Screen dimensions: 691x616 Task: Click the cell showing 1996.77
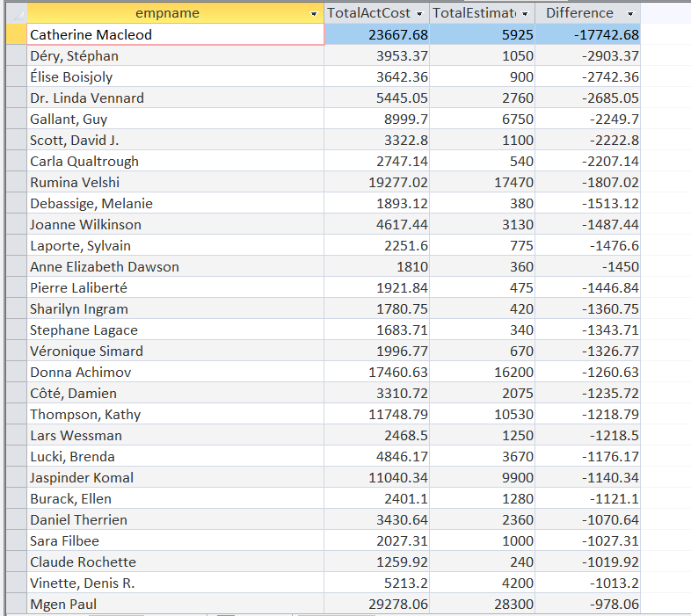coord(377,351)
